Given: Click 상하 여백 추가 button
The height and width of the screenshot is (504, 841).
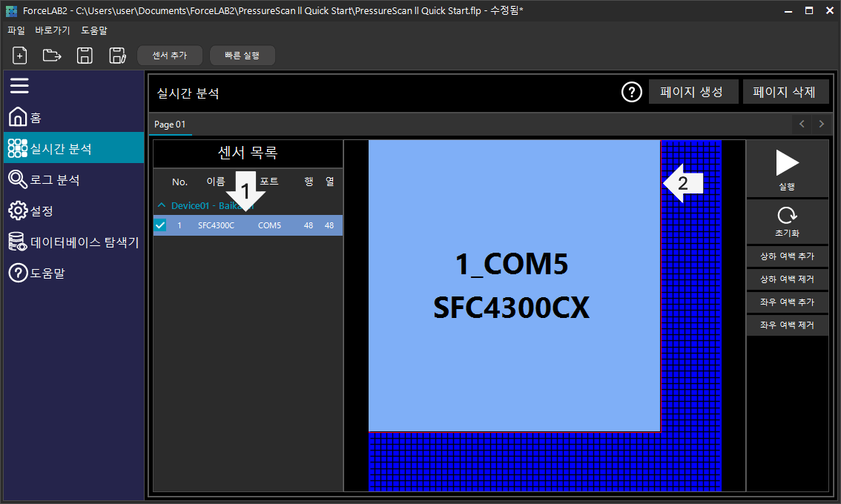Looking at the screenshot, I should [787, 256].
